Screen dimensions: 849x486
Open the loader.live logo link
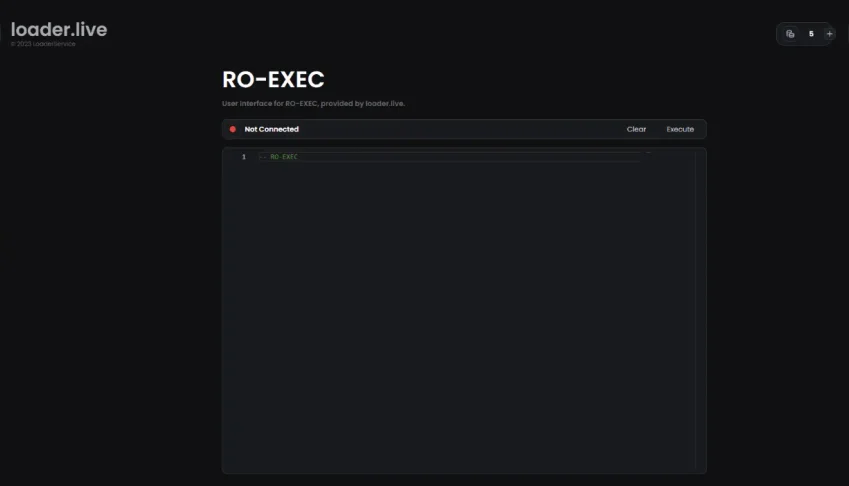(x=59, y=29)
